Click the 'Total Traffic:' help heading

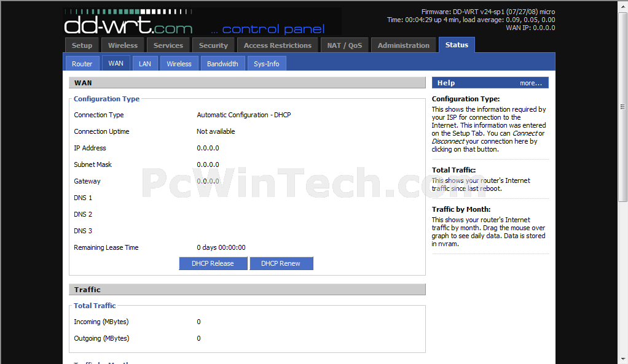click(x=453, y=170)
